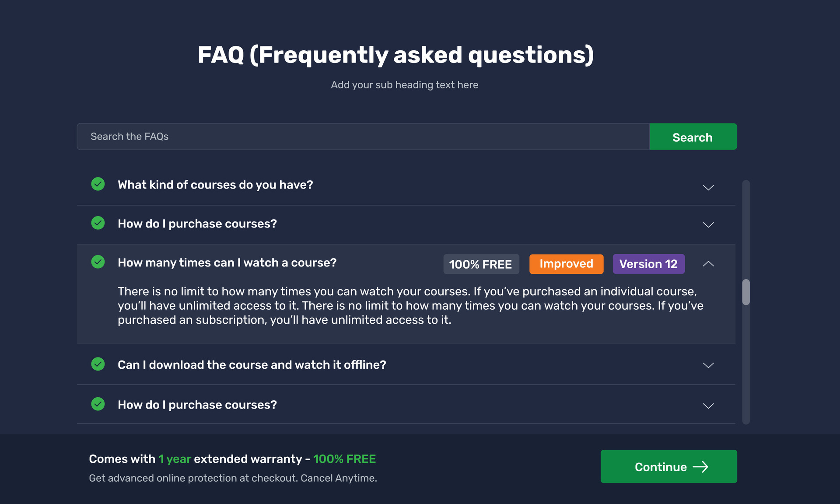Image resolution: width=840 pixels, height=504 pixels.
Task: Click the "100% FREE" text in the footer
Action: tap(345, 459)
